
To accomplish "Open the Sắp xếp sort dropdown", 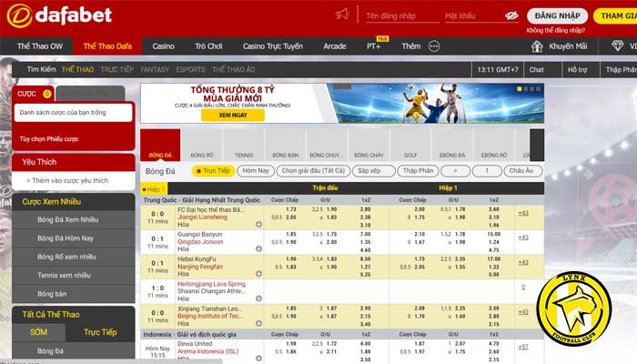I will [x=374, y=171].
